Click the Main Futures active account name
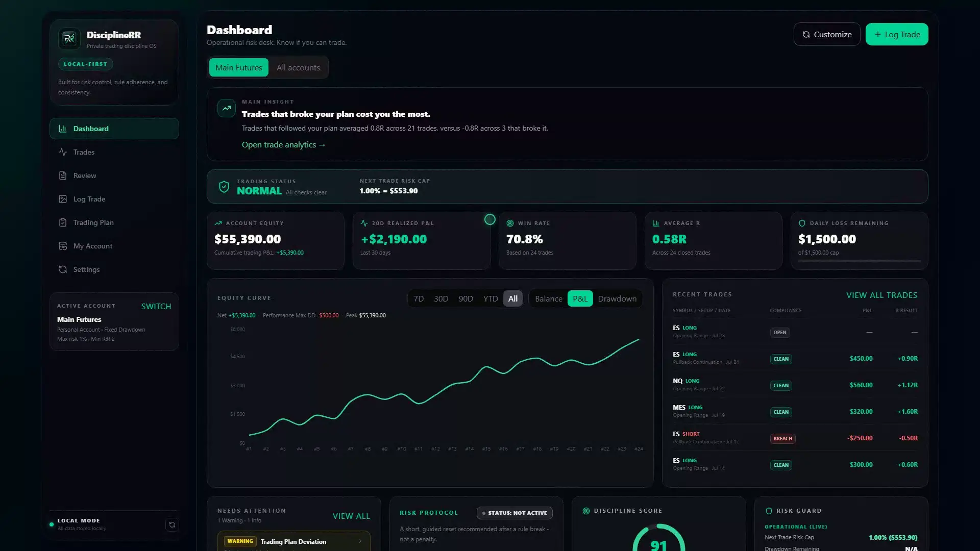 [79, 319]
